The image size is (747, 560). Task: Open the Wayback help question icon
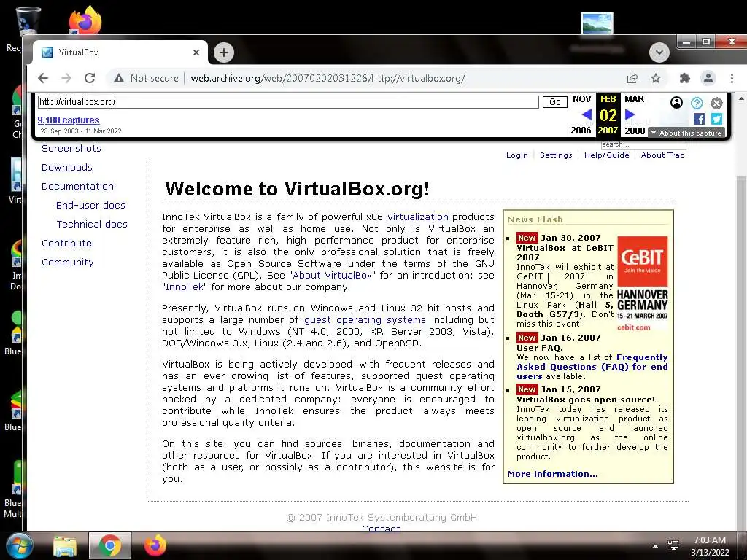tap(697, 103)
